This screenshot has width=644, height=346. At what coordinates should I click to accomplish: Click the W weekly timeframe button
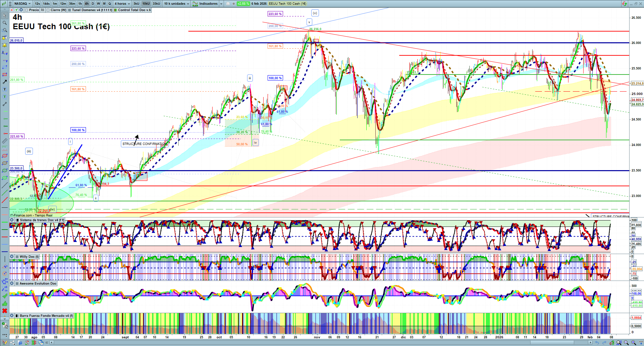98,4
